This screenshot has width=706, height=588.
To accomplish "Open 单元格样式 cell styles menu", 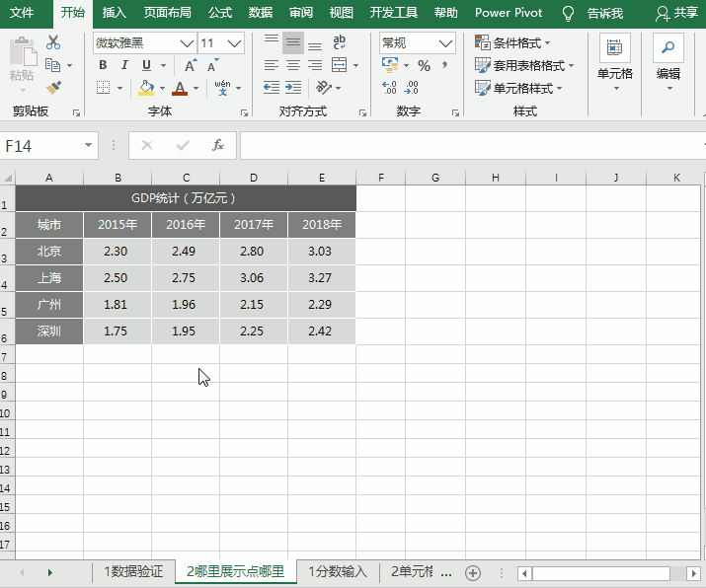I will point(518,88).
